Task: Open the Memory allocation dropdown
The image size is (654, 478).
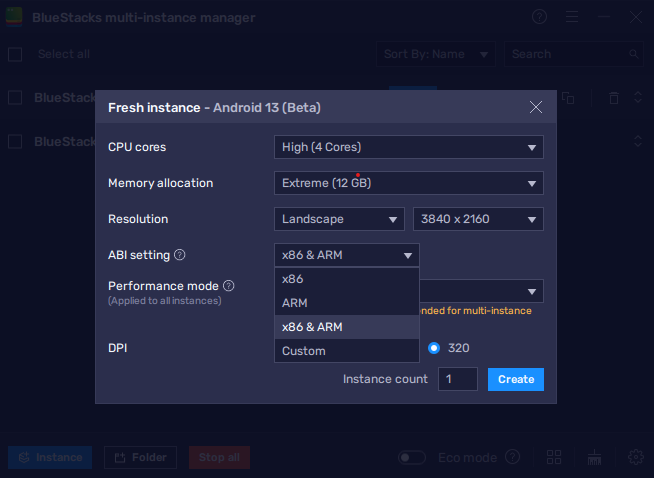Action: tap(409, 183)
